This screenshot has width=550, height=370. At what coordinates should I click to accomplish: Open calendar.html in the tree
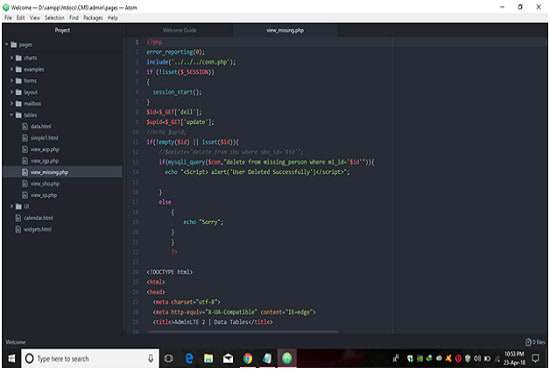pos(38,218)
